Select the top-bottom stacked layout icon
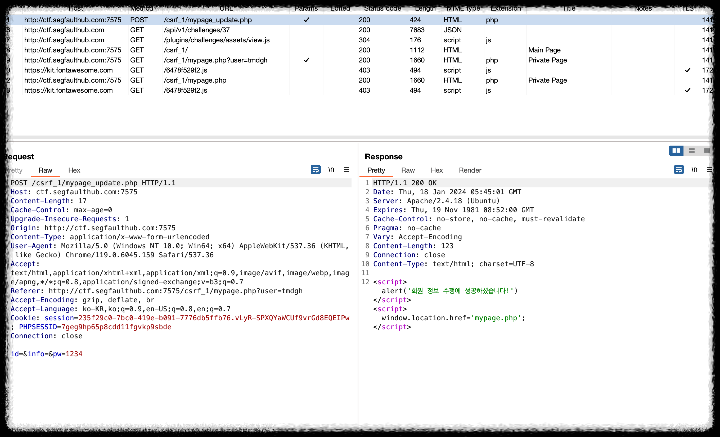 (x=692, y=151)
